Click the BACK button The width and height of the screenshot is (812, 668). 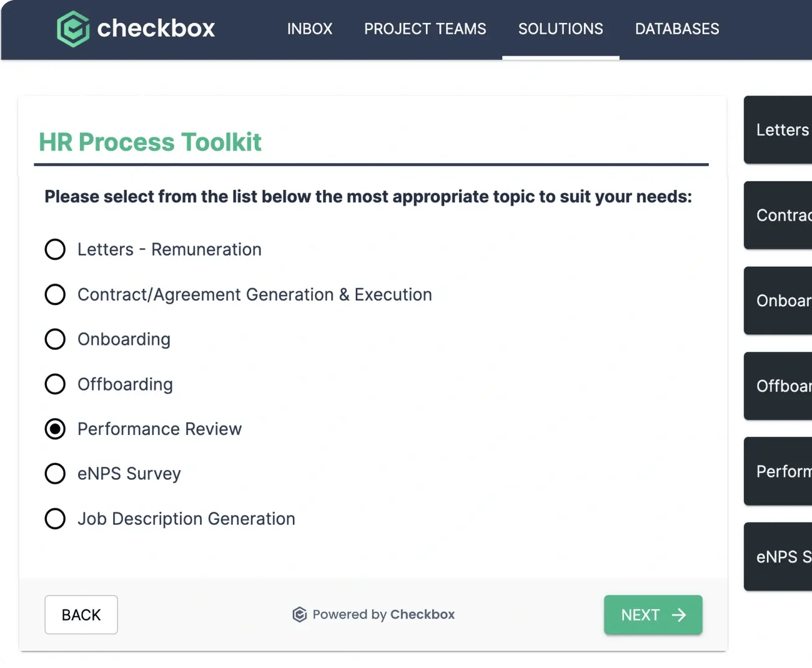(81, 615)
